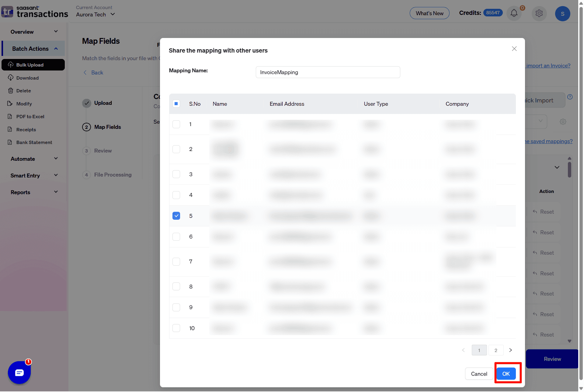
Task: Check the checkbox for user row 1
Action: (176, 124)
